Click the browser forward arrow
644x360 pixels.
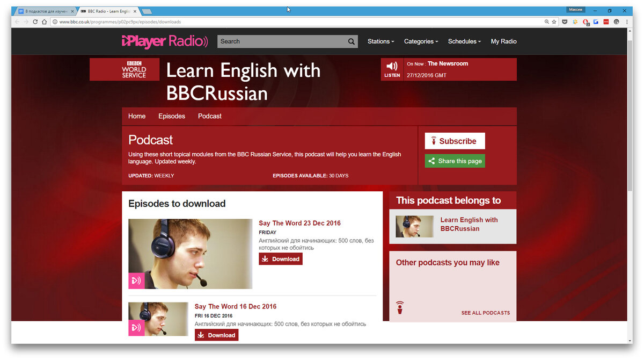[x=26, y=22]
